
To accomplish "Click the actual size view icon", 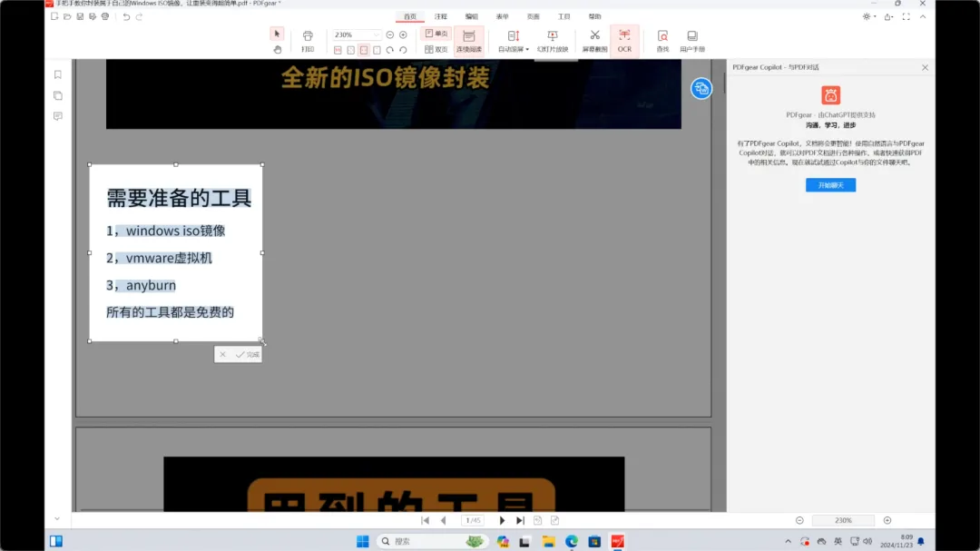I will click(x=338, y=50).
